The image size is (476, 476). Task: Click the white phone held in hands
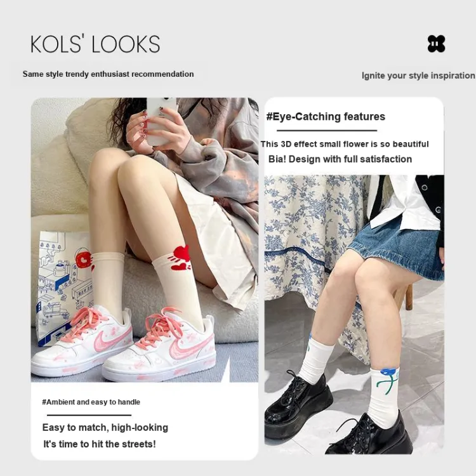pos(160,121)
